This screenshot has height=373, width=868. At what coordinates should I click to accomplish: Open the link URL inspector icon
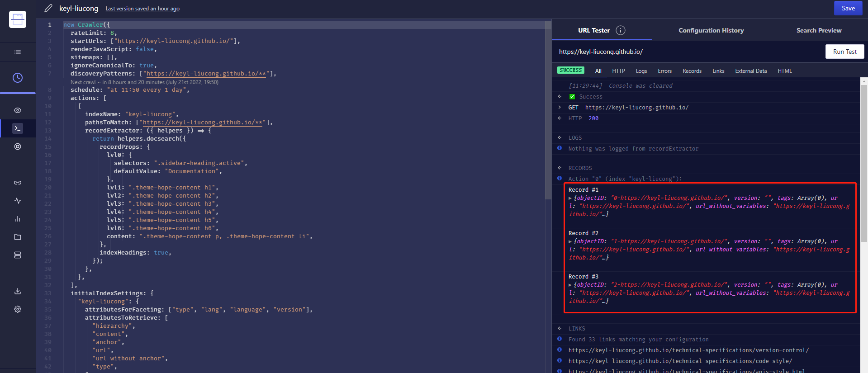pyautogui.click(x=18, y=183)
